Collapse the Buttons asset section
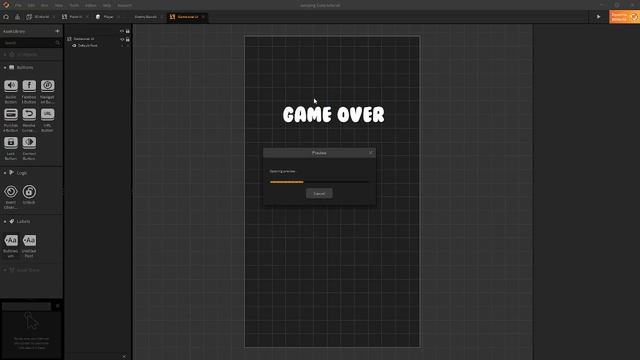This screenshot has height=360, width=640. [x=5, y=67]
